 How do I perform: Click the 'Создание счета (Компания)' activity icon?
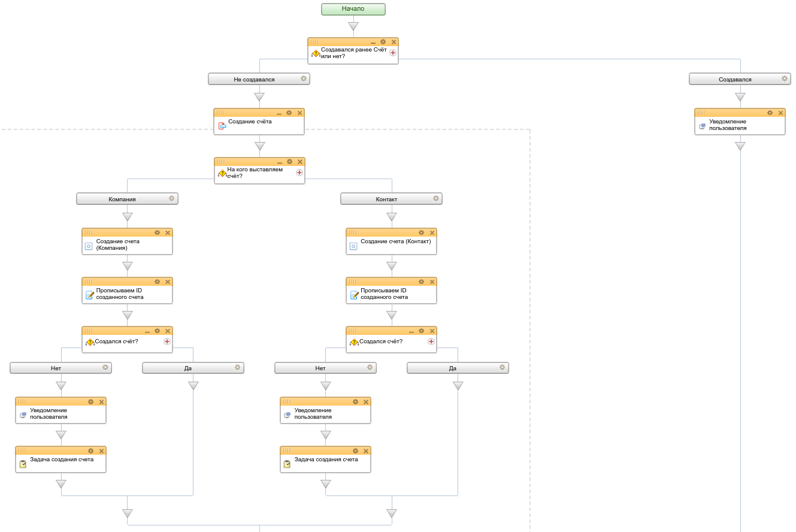89,246
